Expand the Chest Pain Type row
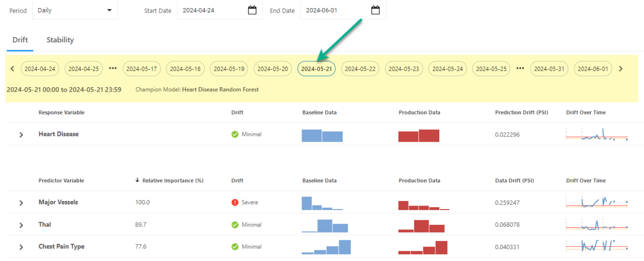The height and width of the screenshot is (261, 644). (x=21, y=247)
